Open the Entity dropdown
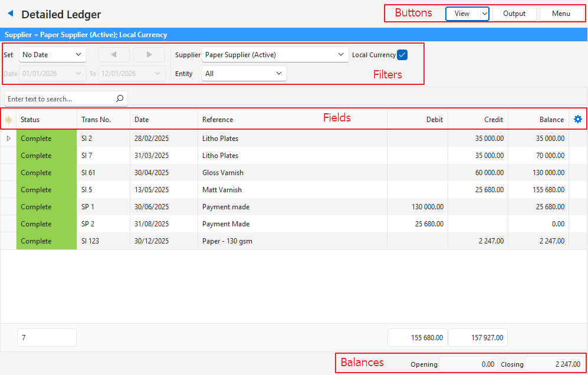The width and height of the screenshot is (588, 375). (244, 74)
